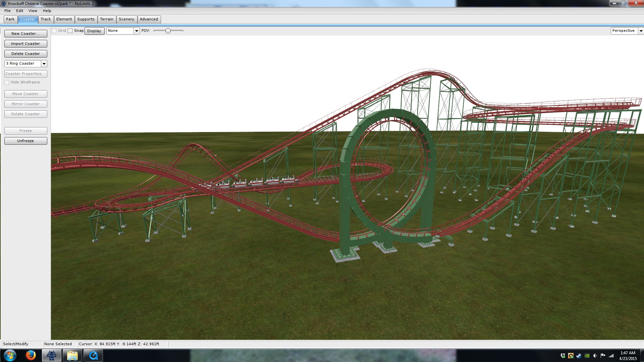
Task: Click the NoLimits 2 taskbar icon
Action: click(x=51, y=355)
